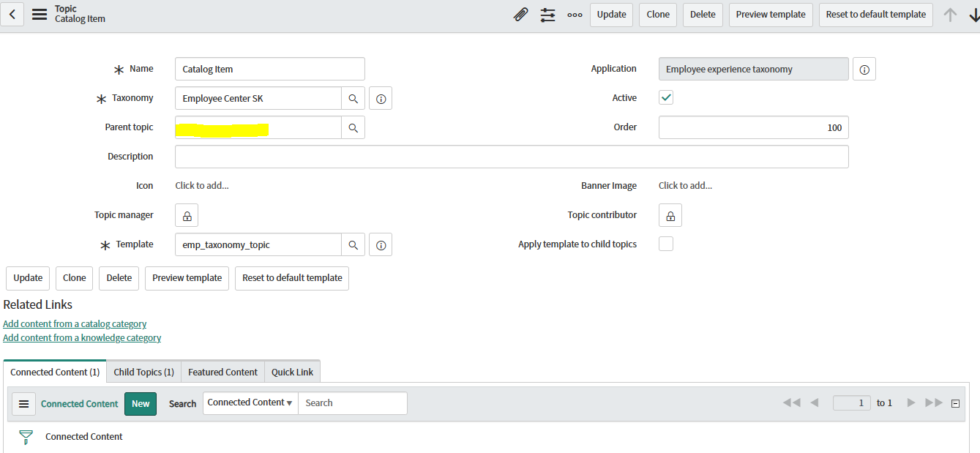Collapse the Connected Content list pane

tap(955, 403)
